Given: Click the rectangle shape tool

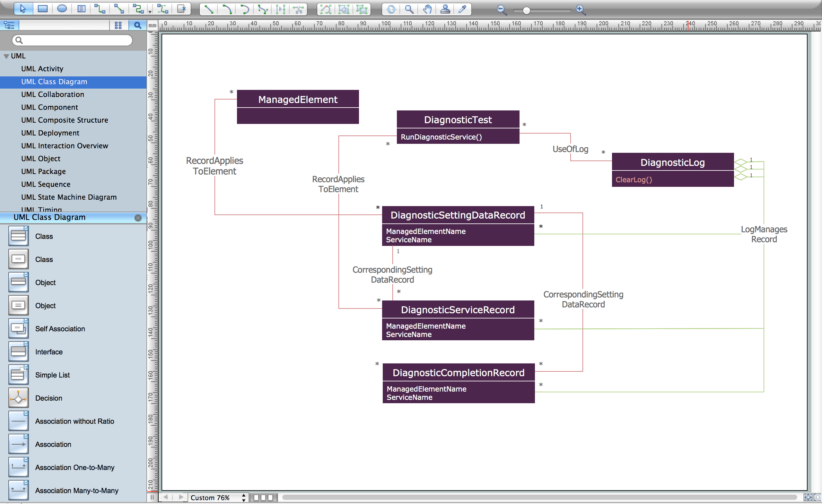Looking at the screenshot, I should pos(42,8).
